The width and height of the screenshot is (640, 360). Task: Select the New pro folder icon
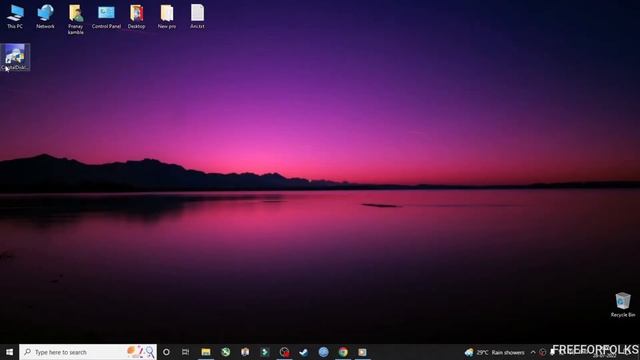click(167, 16)
